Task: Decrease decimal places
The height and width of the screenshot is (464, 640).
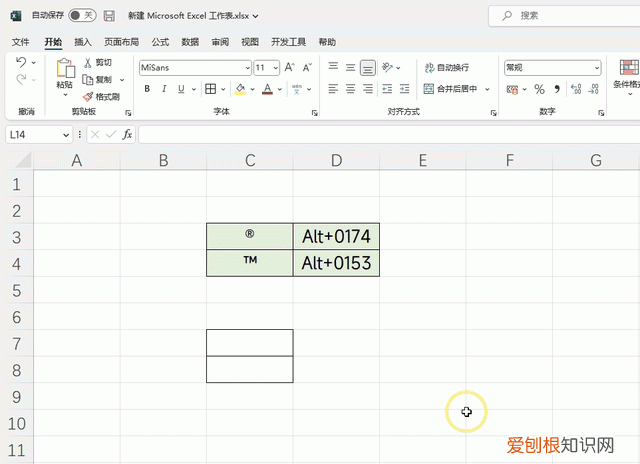Action: tap(593, 89)
